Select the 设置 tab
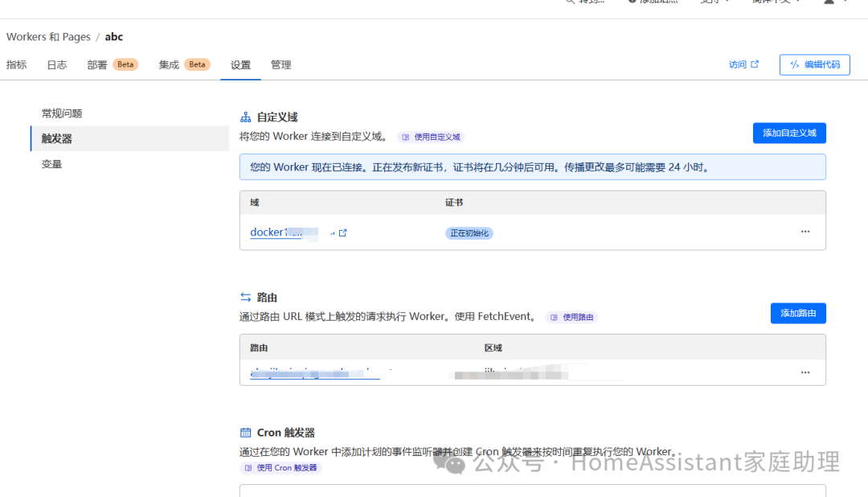The image size is (868, 497). pos(240,65)
